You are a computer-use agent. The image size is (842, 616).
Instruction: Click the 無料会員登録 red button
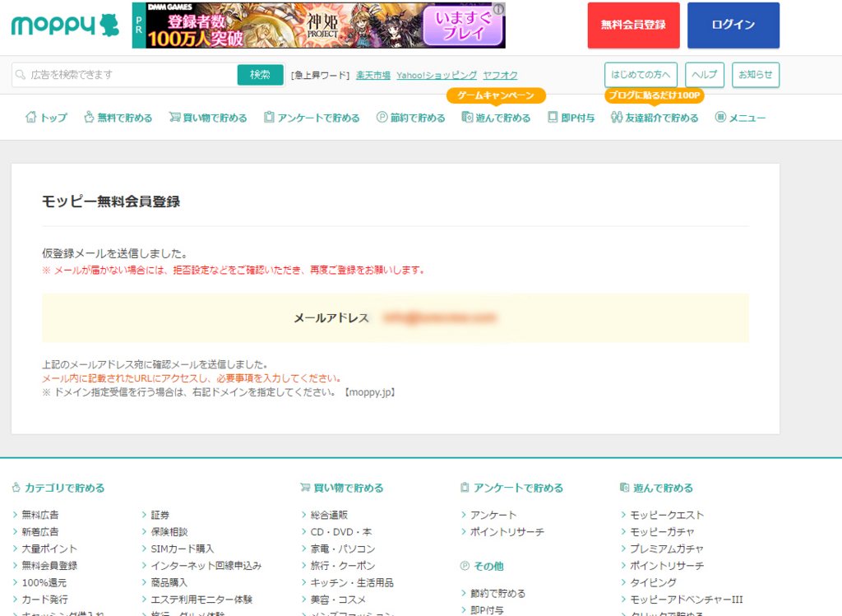point(633,25)
